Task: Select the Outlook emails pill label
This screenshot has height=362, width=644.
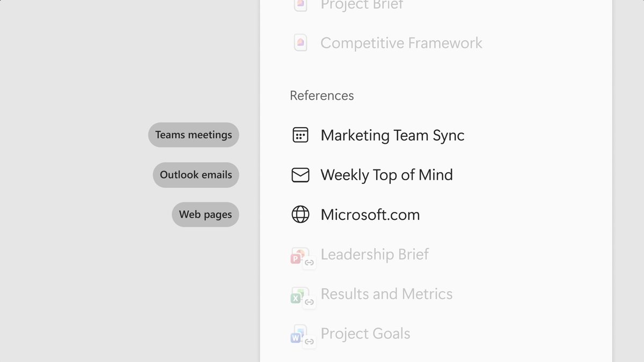Action: coord(196,175)
